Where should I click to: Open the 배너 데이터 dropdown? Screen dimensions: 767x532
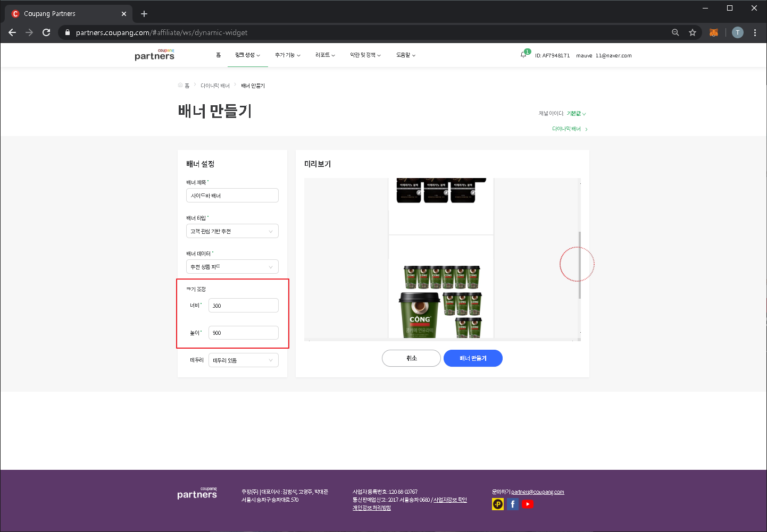(x=232, y=267)
